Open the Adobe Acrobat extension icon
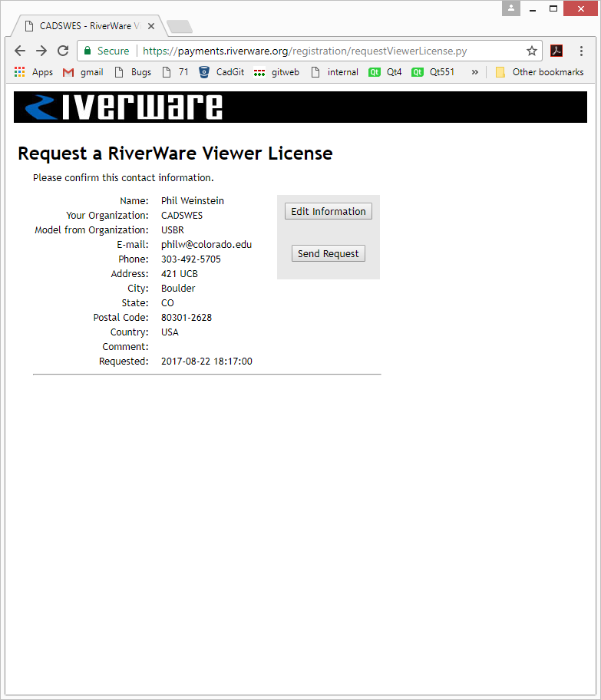Screen dimensions: 601x700 pyautogui.click(x=556, y=51)
